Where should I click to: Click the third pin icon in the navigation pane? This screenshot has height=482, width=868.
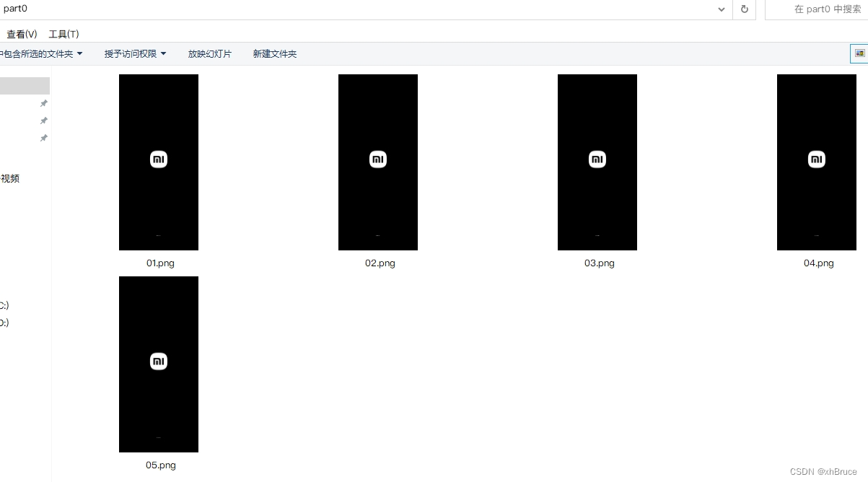(44, 138)
